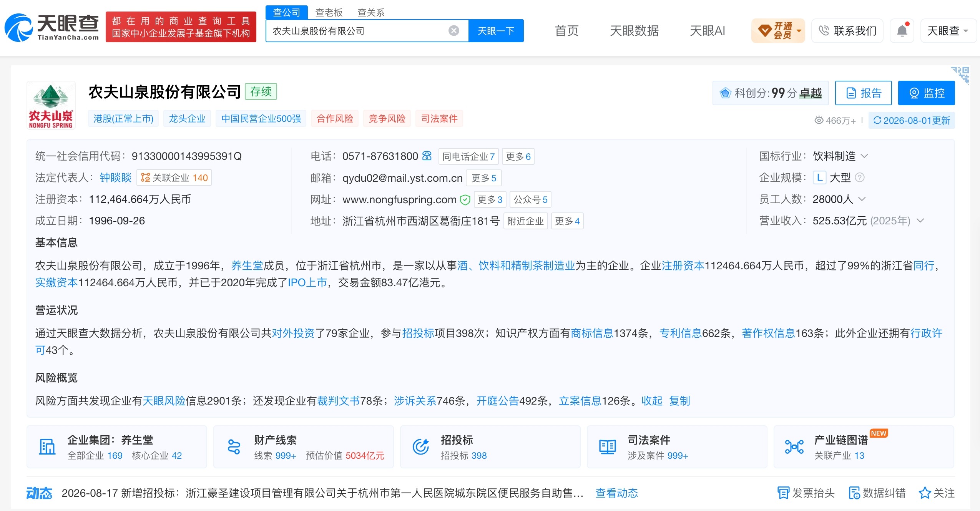Click the refresh icon at 2026-08-01更新
This screenshot has width=980, height=511.
[x=877, y=120]
